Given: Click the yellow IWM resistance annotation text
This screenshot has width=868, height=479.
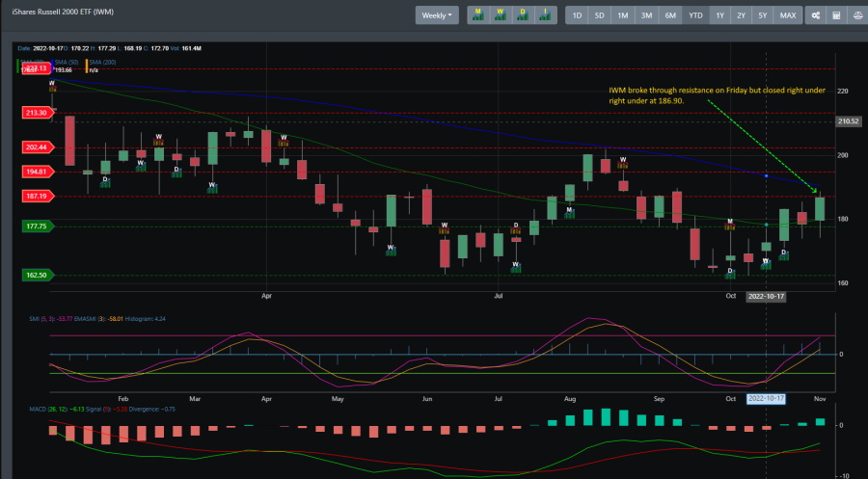Looking at the screenshot, I should (717, 95).
